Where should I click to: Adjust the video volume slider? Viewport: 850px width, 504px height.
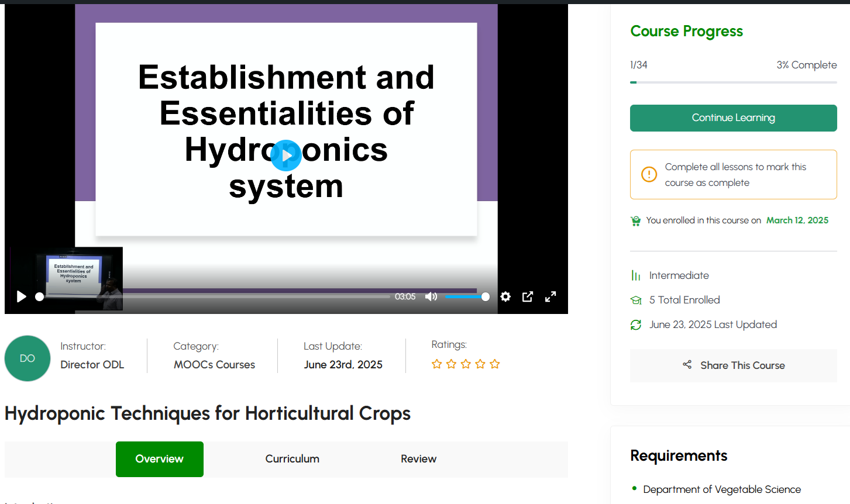[x=466, y=296]
